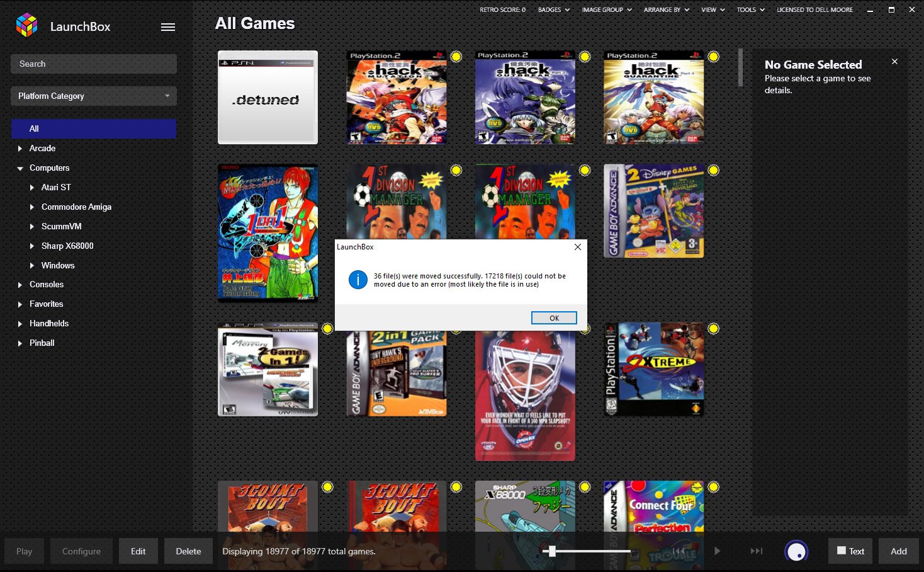Close the No Game Selected details panel
The width and height of the screenshot is (924, 572).
click(894, 62)
